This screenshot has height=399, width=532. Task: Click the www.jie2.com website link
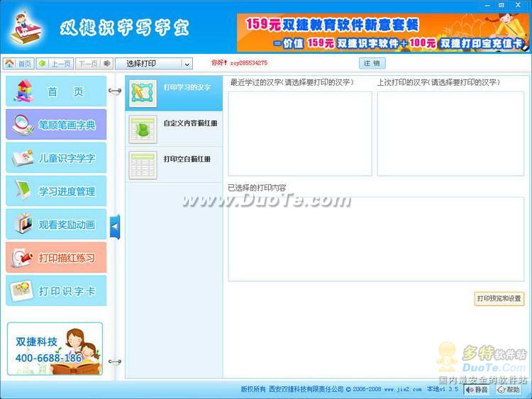point(403,390)
